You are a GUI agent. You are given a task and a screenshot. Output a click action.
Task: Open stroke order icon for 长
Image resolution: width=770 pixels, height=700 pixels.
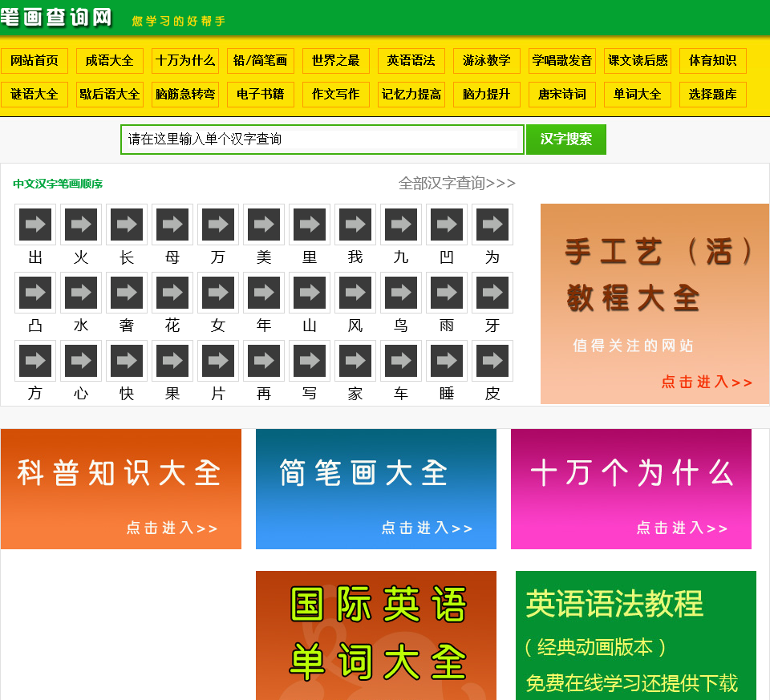[x=127, y=225]
